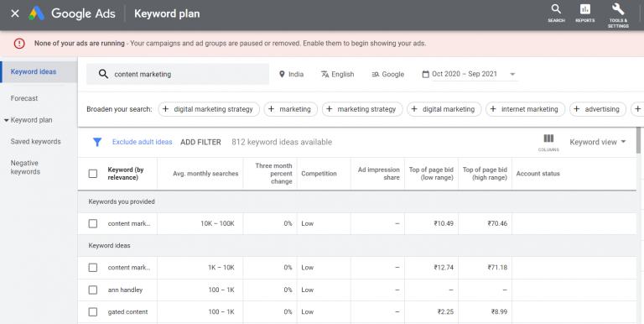Click Google search network setting
The image size is (644, 324).
(387, 74)
